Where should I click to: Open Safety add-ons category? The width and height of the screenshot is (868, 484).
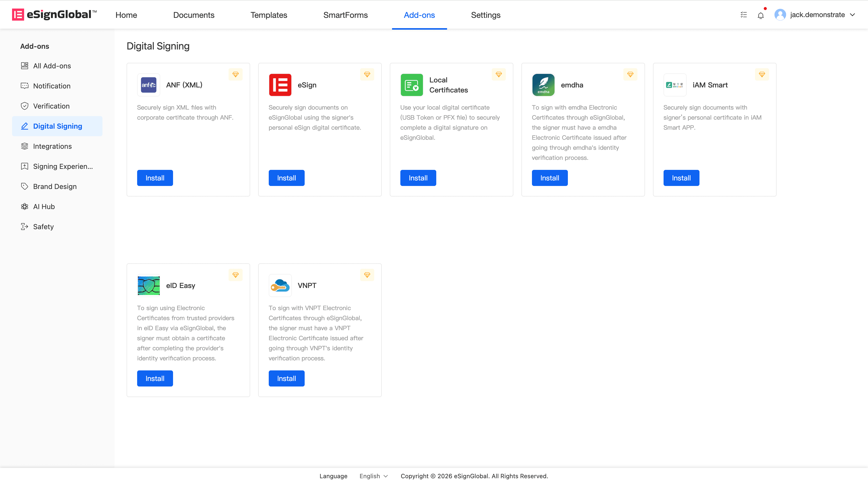click(57, 226)
